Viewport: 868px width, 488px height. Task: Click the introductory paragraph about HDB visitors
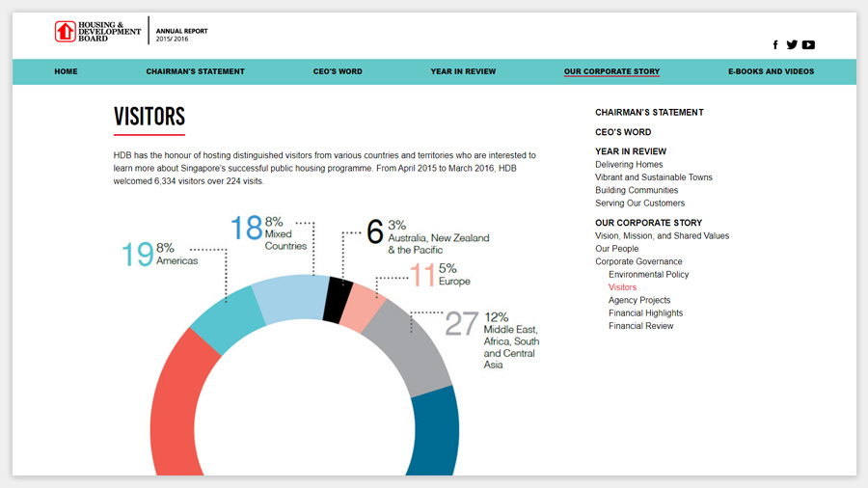coord(324,168)
